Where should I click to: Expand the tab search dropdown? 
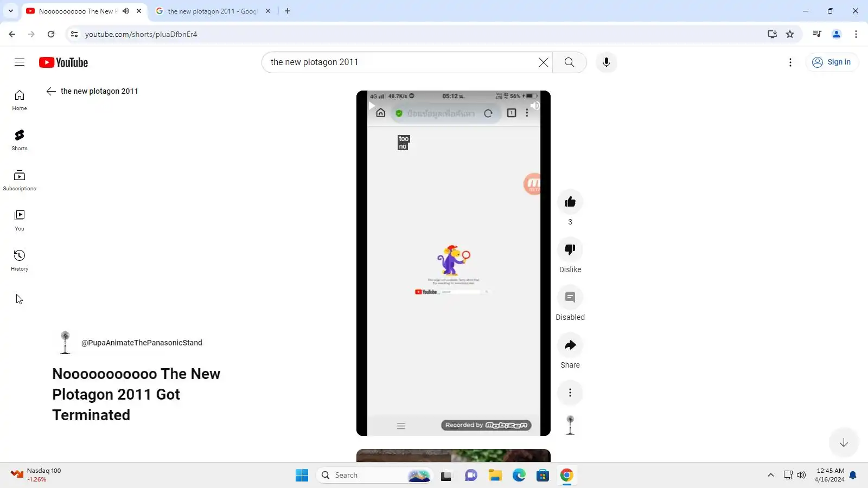(11, 11)
